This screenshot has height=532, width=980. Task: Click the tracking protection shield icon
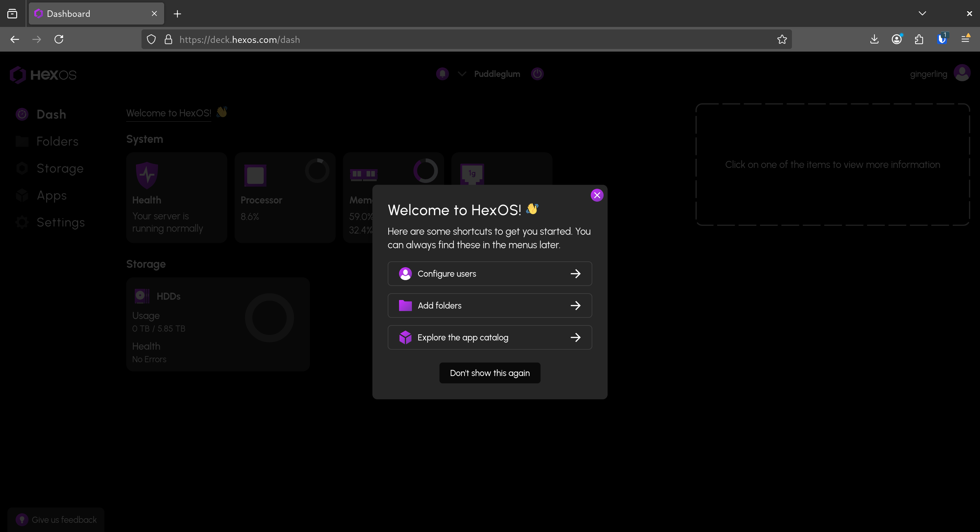pyautogui.click(x=151, y=40)
